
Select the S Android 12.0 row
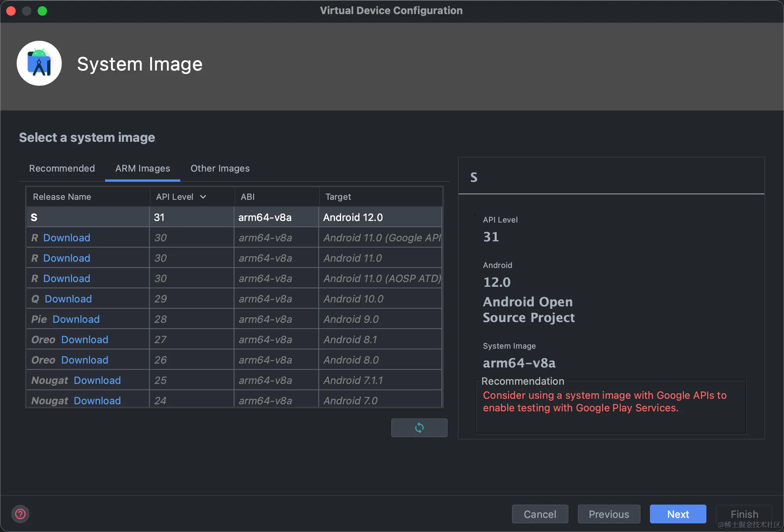234,217
